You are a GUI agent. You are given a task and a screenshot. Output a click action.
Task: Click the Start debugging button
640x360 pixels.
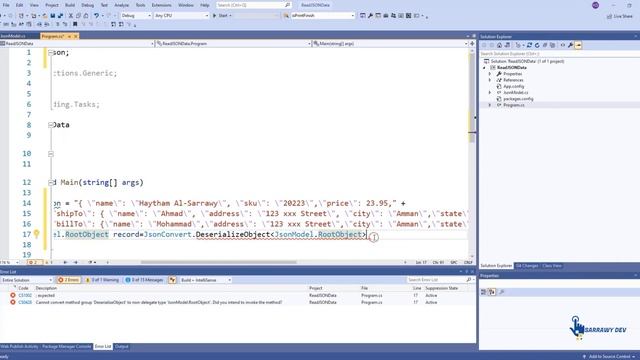click(x=222, y=16)
